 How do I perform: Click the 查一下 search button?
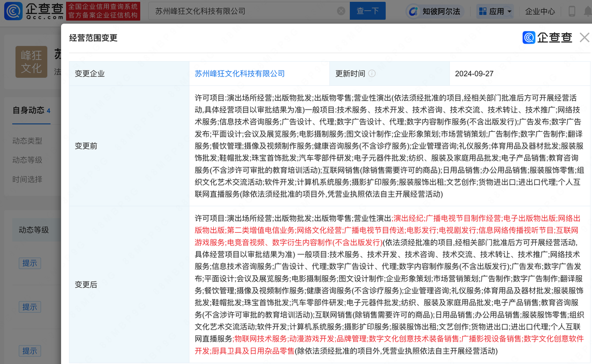(x=368, y=11)
